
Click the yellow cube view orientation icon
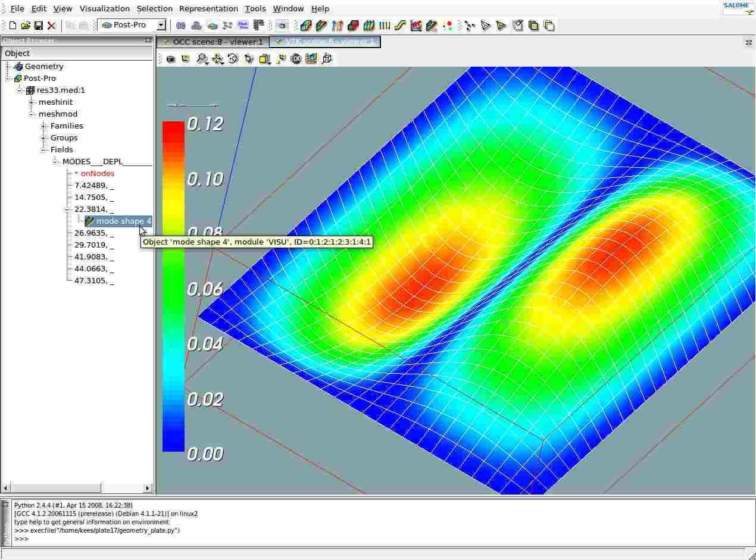click(x=264, y=59)
